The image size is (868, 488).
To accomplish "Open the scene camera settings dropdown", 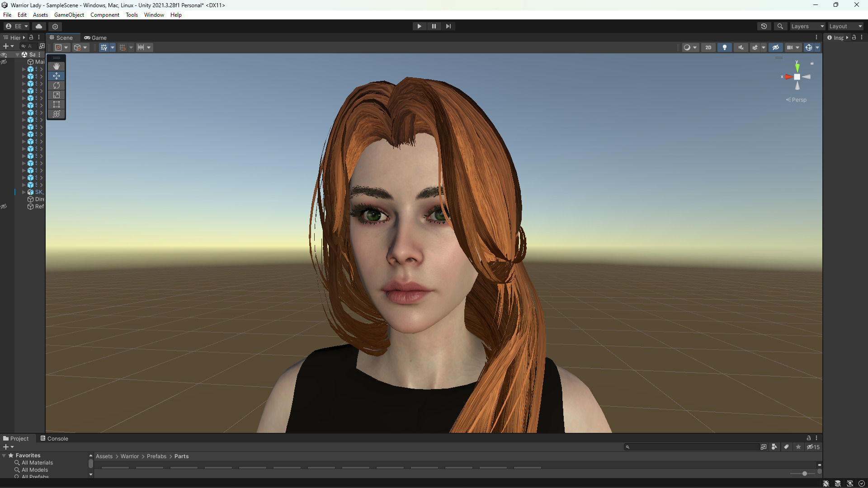I will [793, 47].
